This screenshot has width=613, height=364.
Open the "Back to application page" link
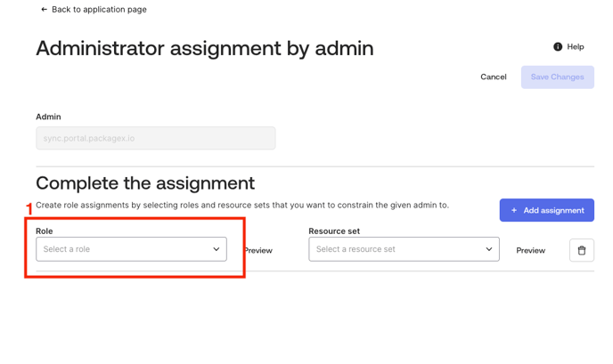click(x=99, y=10)
